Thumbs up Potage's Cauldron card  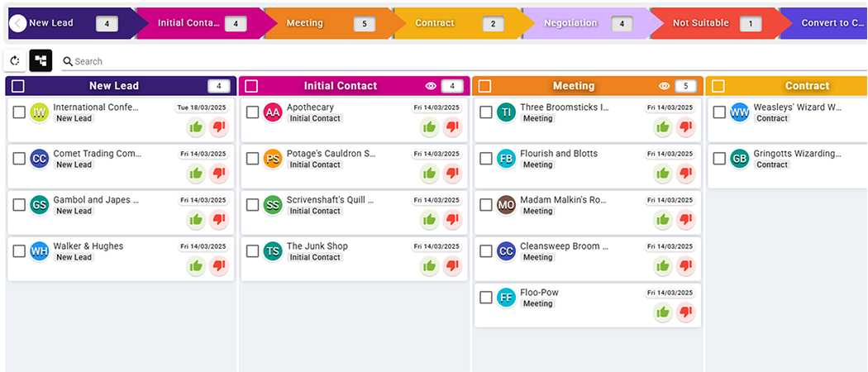[430, 174]
